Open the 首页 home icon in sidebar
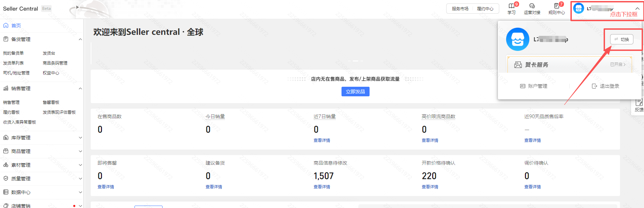Screen dimensions: 644x208 [6, 26]
